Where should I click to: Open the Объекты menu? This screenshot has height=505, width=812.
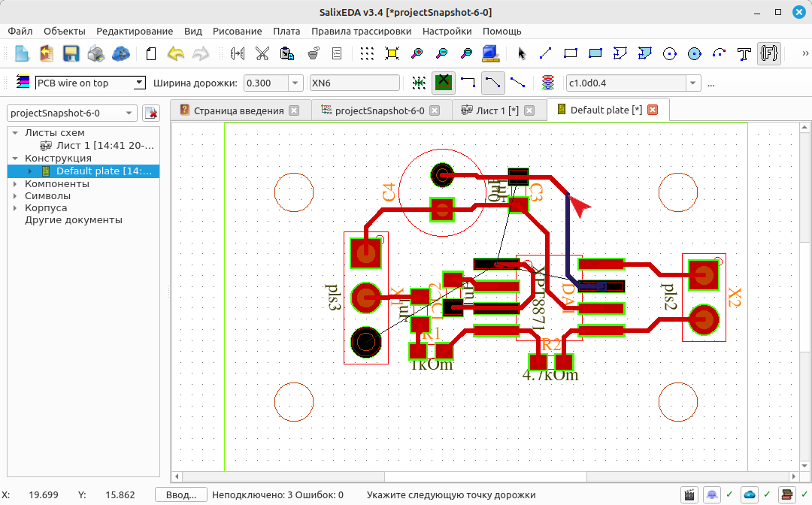[64, 31]
